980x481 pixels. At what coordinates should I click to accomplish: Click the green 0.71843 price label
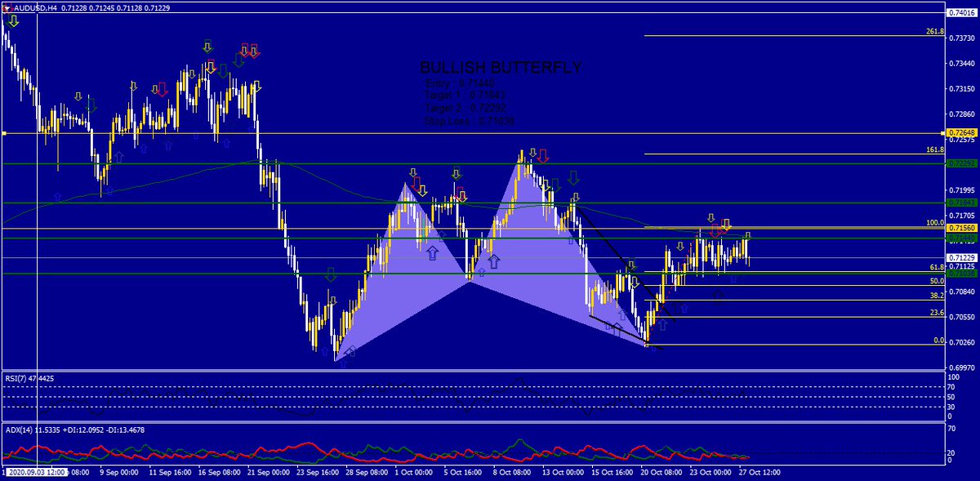pyautogui.click(x=961, y=202)
